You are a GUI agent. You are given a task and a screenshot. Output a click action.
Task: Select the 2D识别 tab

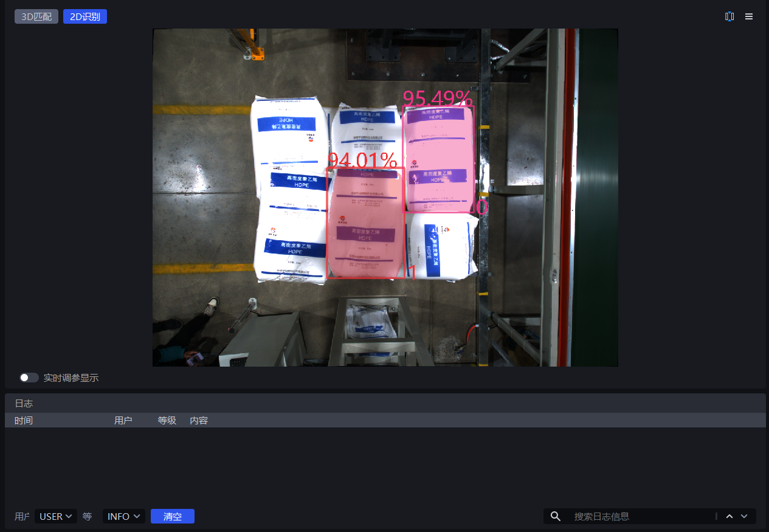click(85, 17)
